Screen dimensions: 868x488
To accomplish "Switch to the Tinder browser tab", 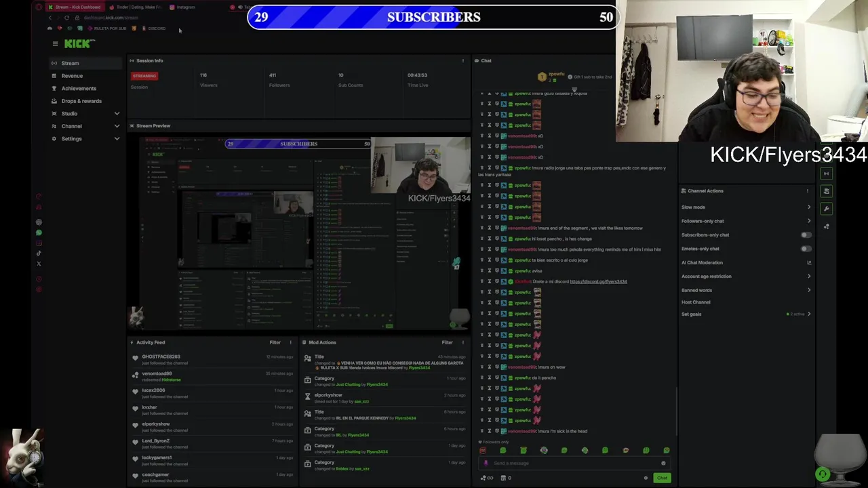I will [x=136, y=7].
